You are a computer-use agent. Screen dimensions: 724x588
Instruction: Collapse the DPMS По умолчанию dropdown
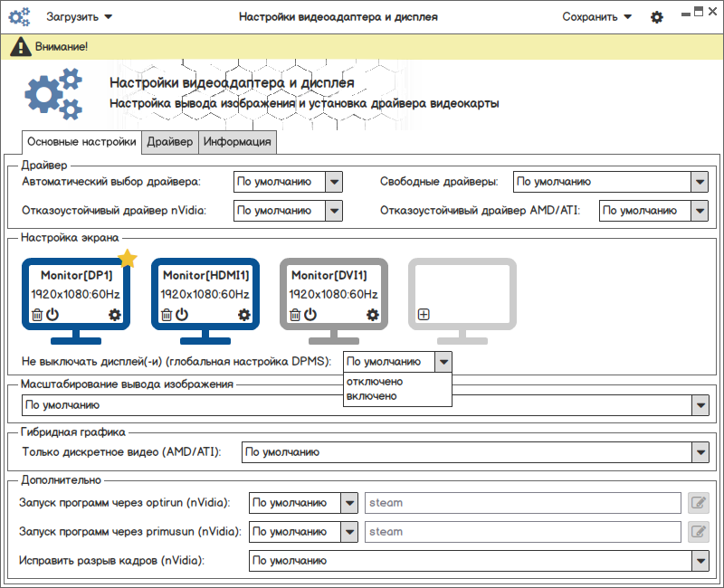click(397, 362)
